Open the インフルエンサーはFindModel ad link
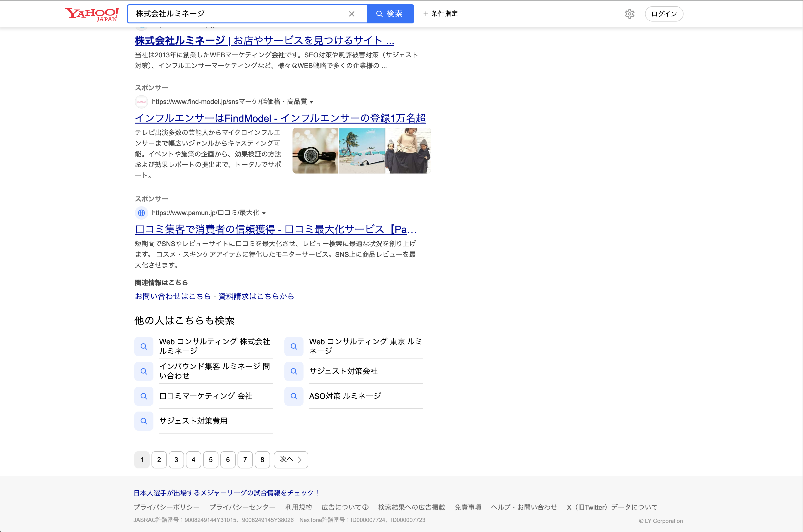The height and width of the screenshot is (532, 803). tap(280, 118)
